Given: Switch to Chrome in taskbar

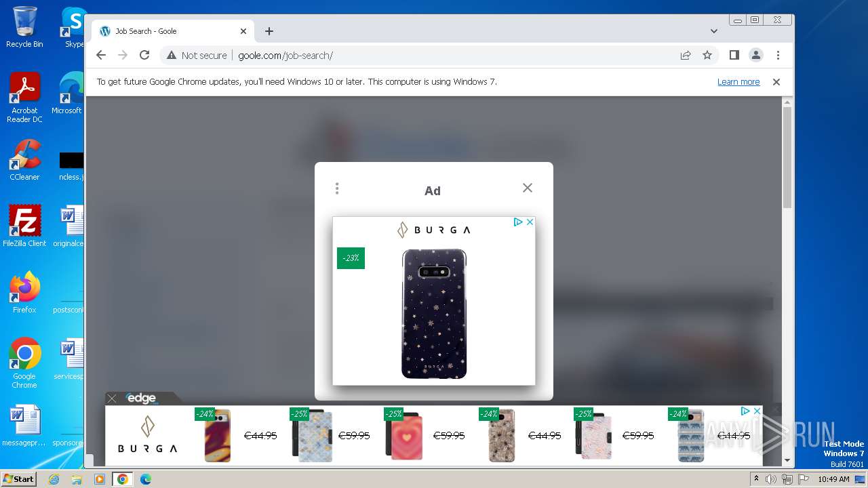Looking at the screenshot, I should [123, 479].
